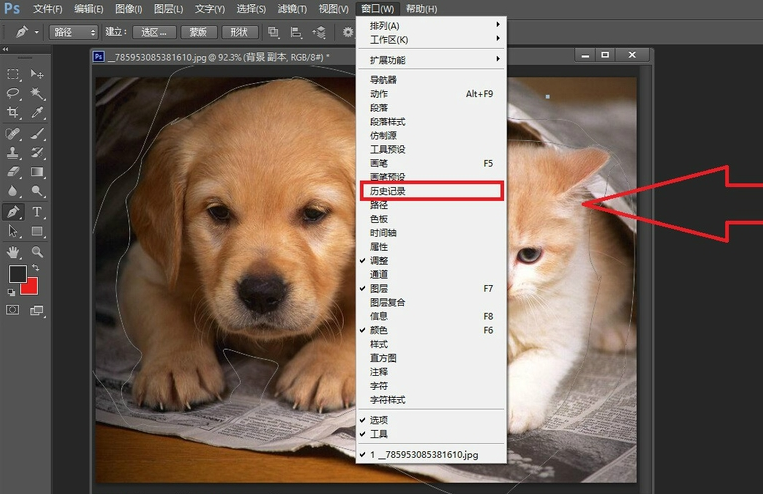
Task: Open the 图层(L) menu
Action: pyautogui.click(x=168, y=9)
